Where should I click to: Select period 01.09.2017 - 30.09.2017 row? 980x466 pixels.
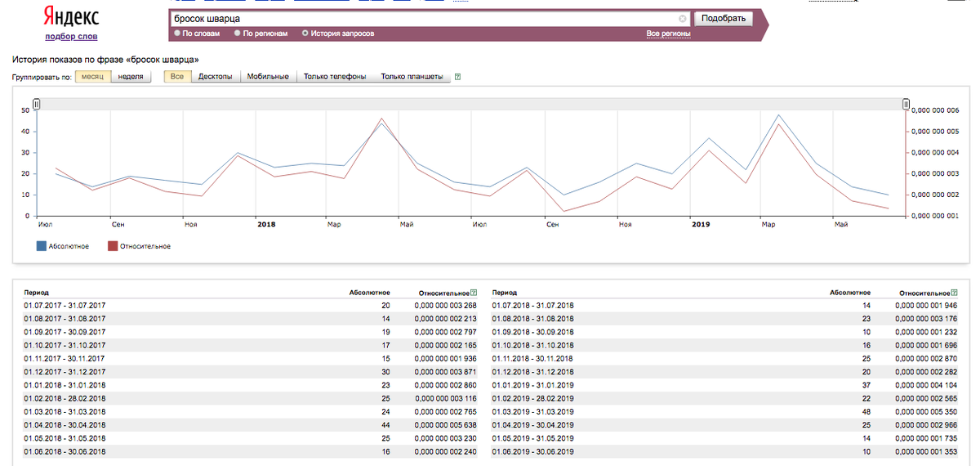pyautogui.click(x=252, y=332)
